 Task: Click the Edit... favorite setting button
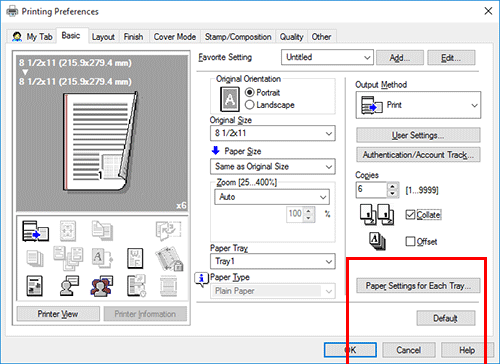[451, 58]
